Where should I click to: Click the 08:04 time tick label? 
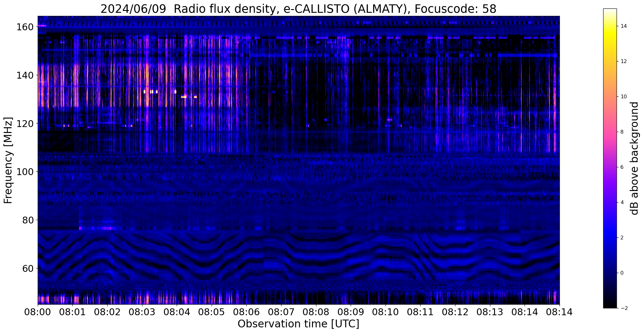(x=177, y=312)
